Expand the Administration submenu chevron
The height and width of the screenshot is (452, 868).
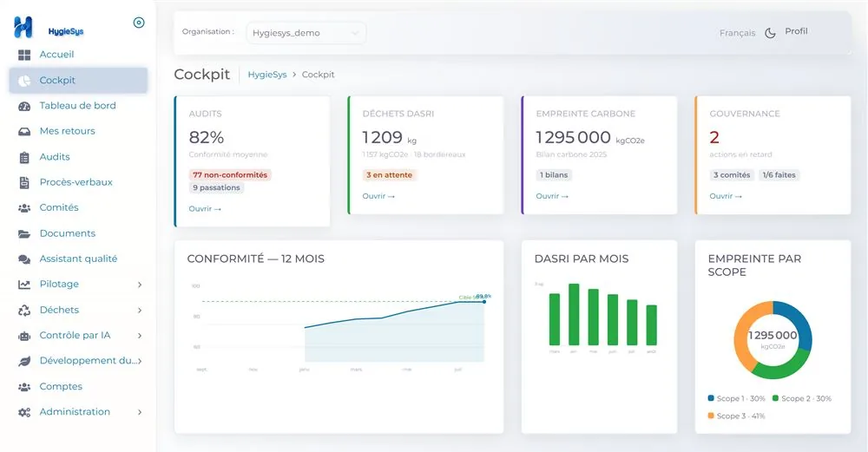click(x=140, y=412)
